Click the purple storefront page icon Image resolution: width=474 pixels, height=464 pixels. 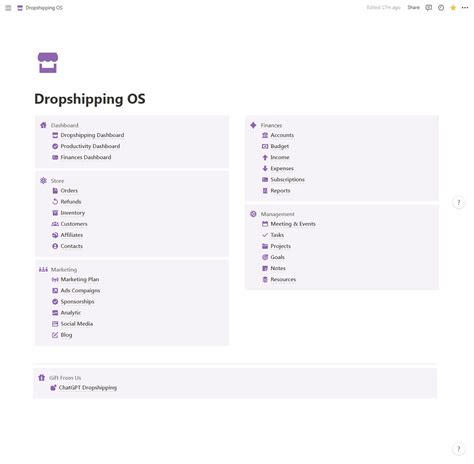point(48,63)
